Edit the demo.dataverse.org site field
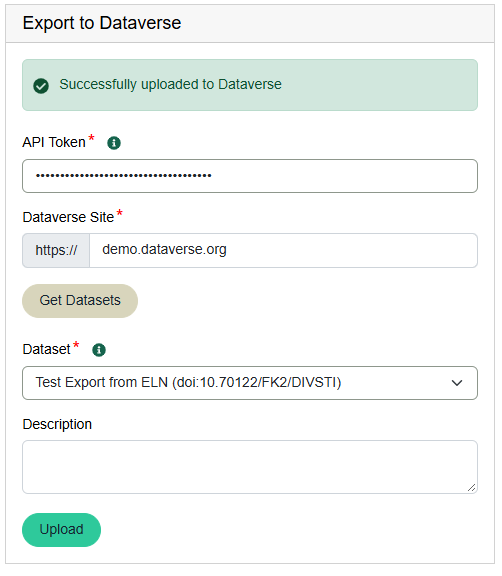The height and width of the screenshot is (576, 502). 283,250
